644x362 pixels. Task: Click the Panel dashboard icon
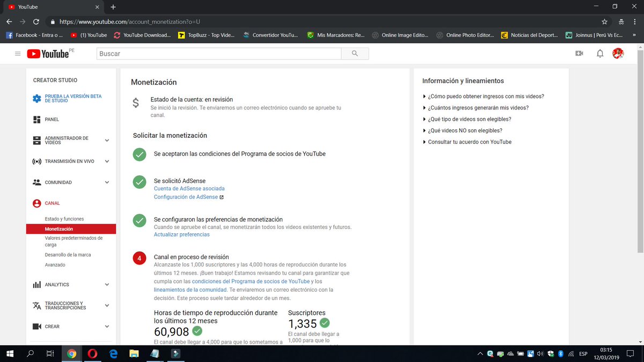[36, 120]
